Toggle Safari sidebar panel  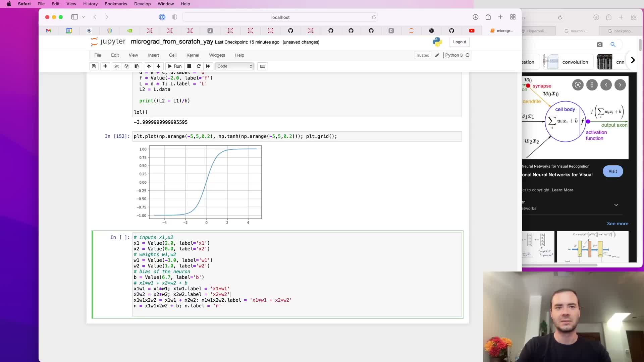point(74,17)
